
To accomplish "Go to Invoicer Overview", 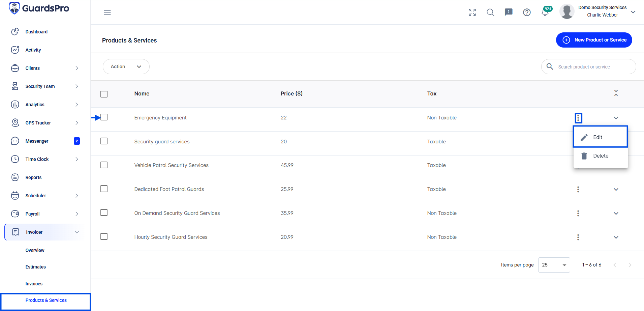I will tap(35, 250).
